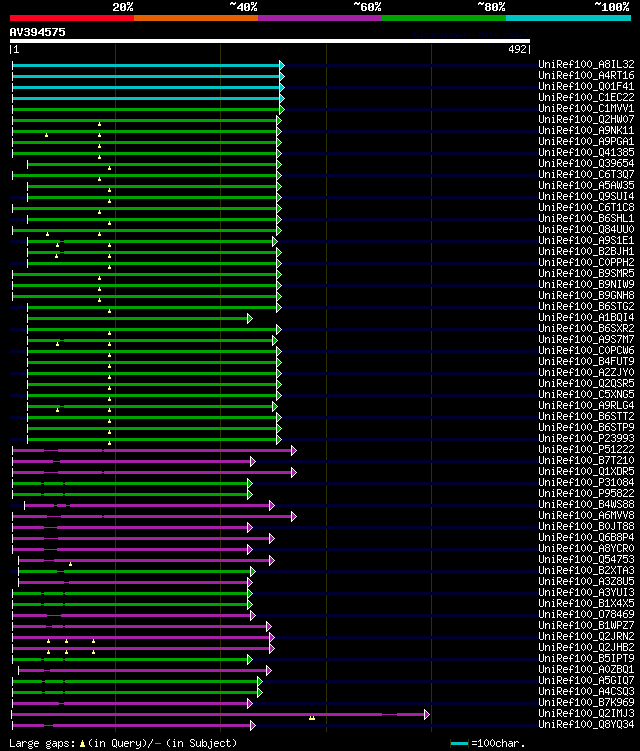
Task: Click the purple ~60% identity color bar
Action: click(320, 18)
